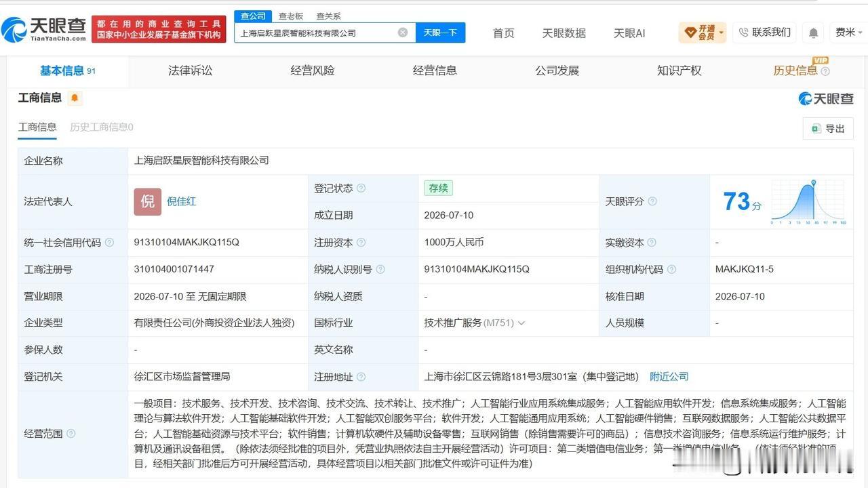Click the 73分 score value

pos(742,202)
